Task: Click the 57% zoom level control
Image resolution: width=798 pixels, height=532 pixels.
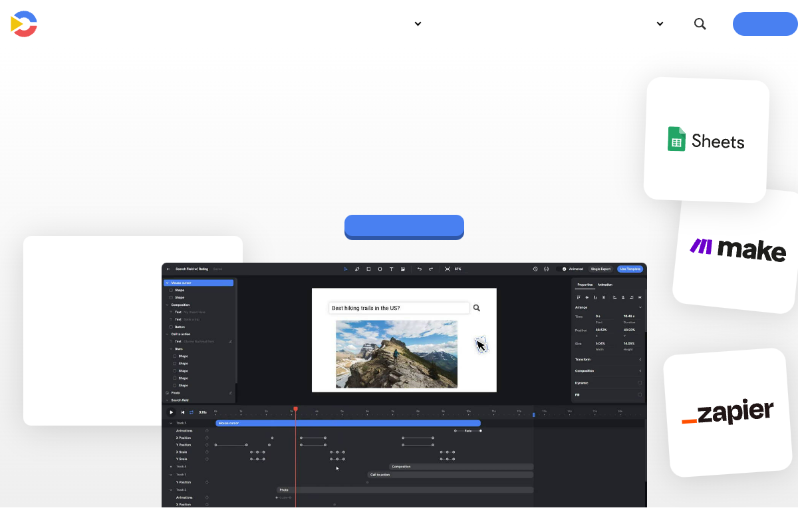Action: click(x=460, y=269)
